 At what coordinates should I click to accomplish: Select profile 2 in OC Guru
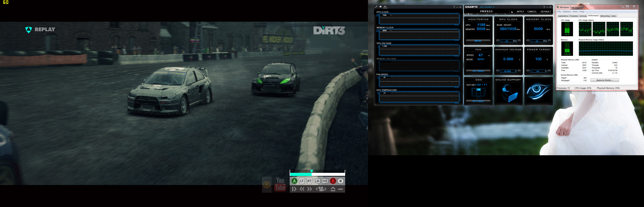(477, 14)
